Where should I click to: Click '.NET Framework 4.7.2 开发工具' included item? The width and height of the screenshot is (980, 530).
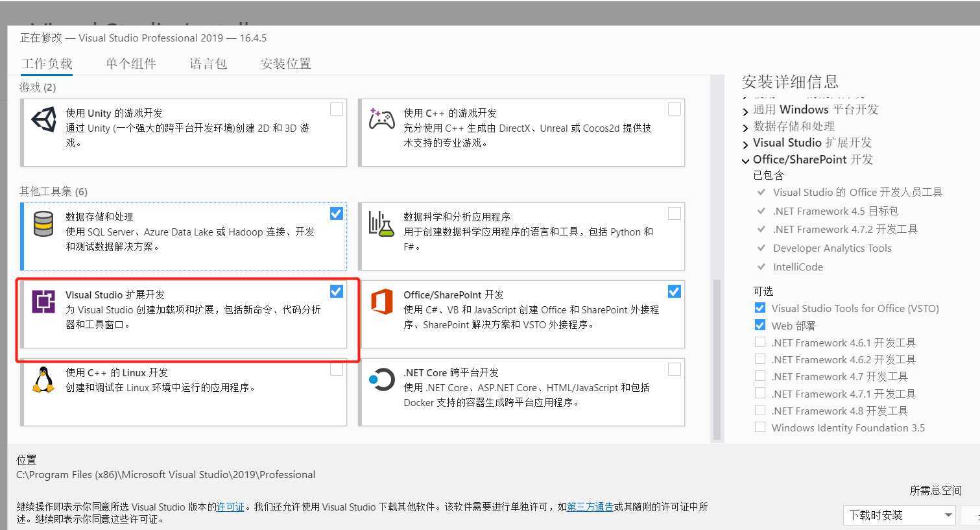pyautogui.click(x=845, y=229)
